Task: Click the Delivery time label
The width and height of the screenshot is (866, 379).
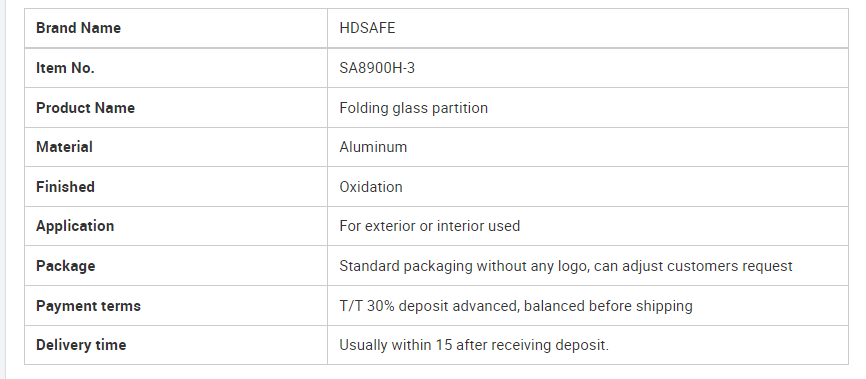Action: 81,345
